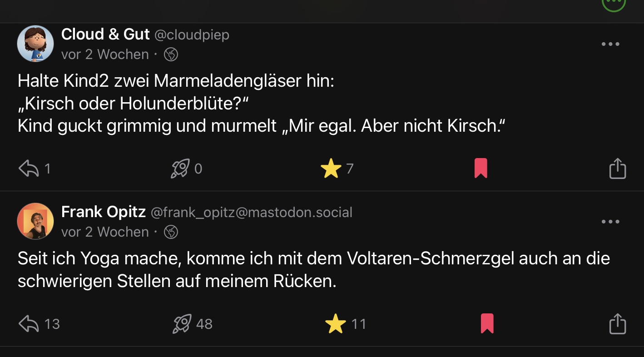The height and width of the screenshot is (357, 644).
Task: Remove bookmark from Frank Opitz post
Action: tap(487, 324)
